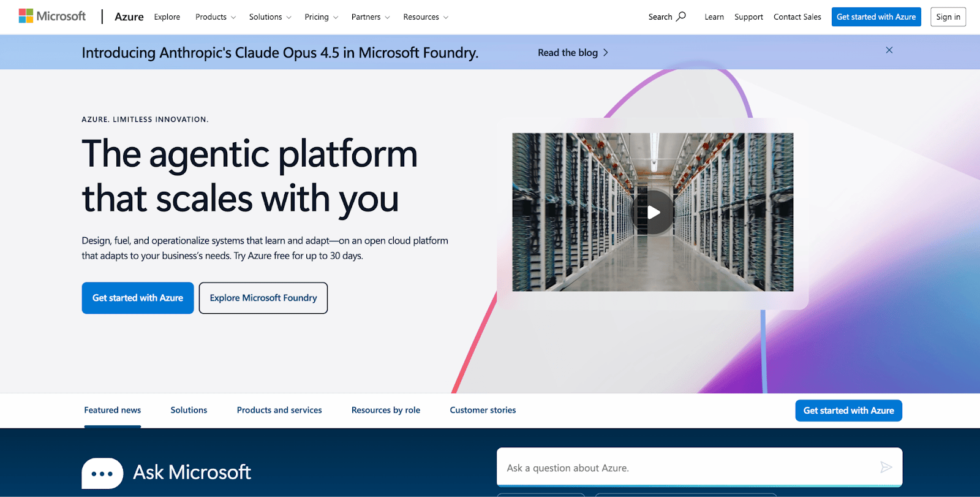Viewport: 980px width, 497px height.
Task: Open the search magnifier icon
Action: point(681,16)
